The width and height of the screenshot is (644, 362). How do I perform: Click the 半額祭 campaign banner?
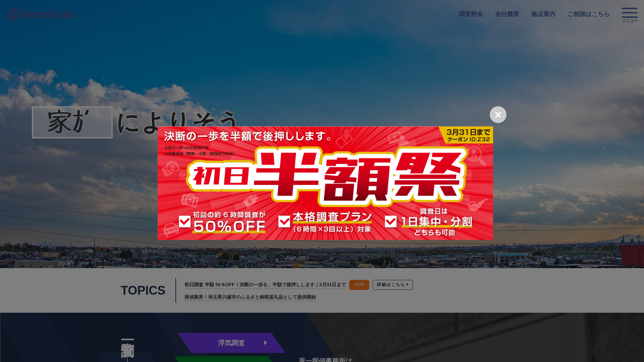[325, 178]
